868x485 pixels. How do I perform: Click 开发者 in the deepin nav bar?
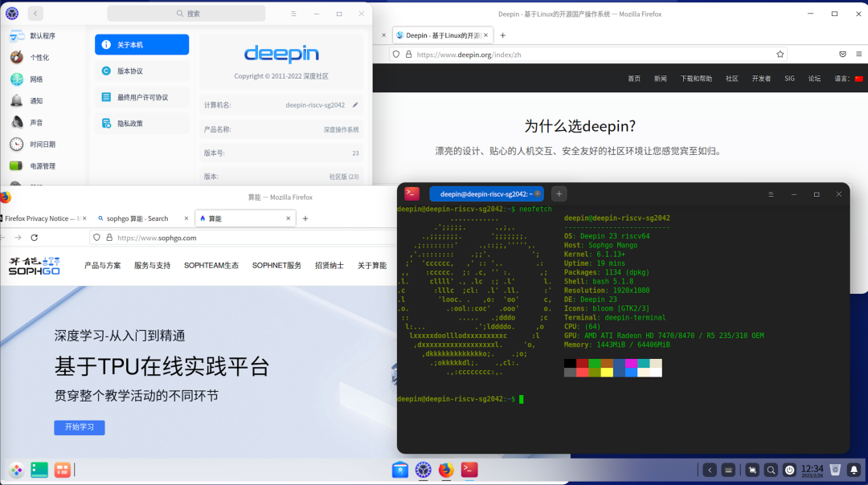coord(761,79)
